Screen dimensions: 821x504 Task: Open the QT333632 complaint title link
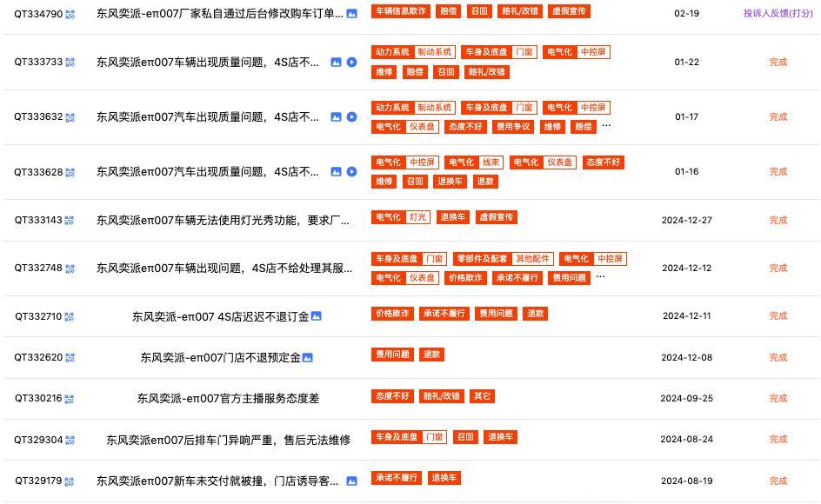pyautogui.click(x=207, y=117)
